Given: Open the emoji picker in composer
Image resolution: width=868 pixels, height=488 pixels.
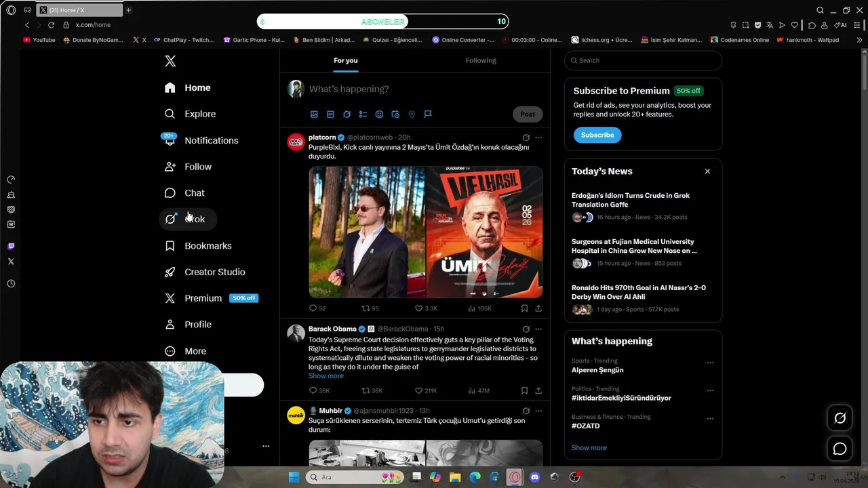Looking at the screenshot, I should click(x=379, y=115).
